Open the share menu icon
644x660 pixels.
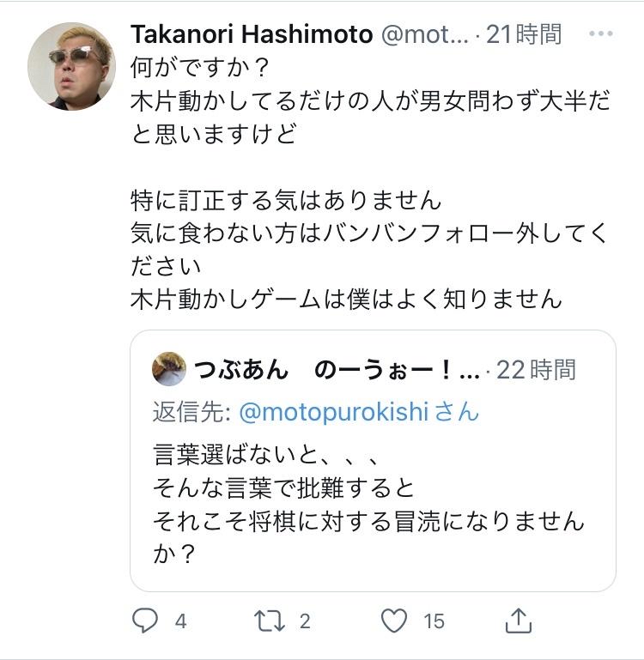pos(519,620)
